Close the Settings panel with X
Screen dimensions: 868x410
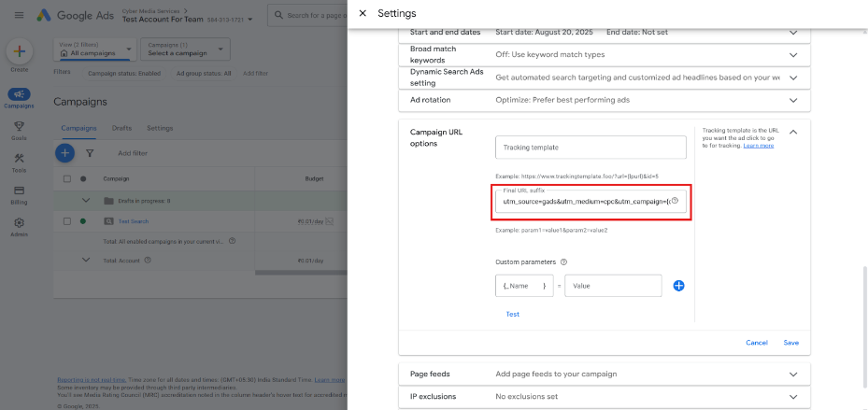coord(363,13)
